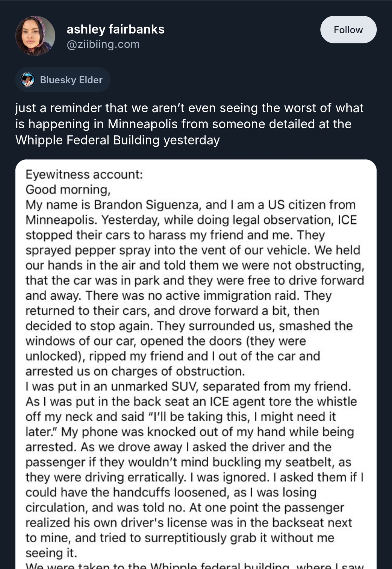This screenshot has height=569, width=392.
Task: Select the Bluesky Elder label text
Action: tap(71, 80)
